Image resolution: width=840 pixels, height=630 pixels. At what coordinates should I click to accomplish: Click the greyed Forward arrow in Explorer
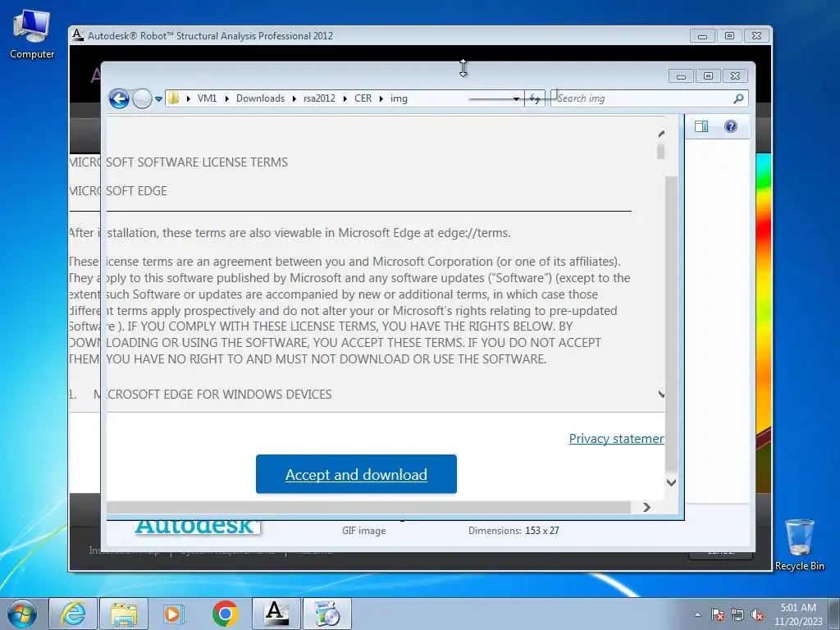click(142, 98)
